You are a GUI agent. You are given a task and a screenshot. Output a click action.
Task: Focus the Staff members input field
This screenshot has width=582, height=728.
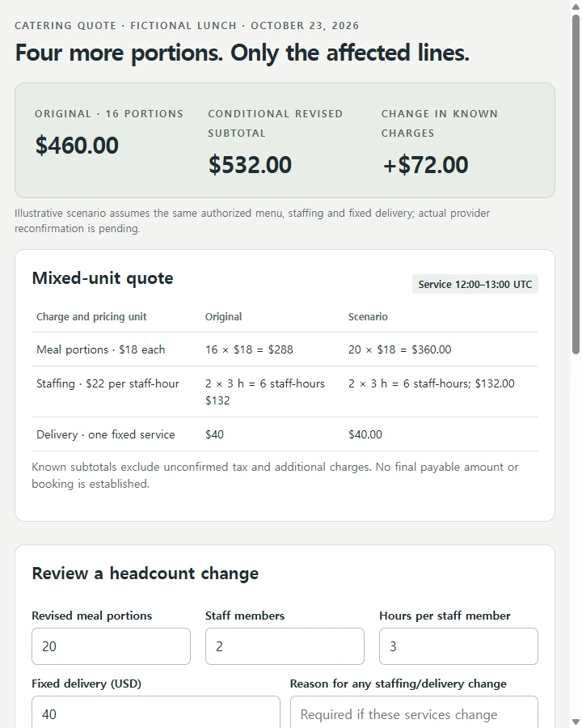pos(285,646)
